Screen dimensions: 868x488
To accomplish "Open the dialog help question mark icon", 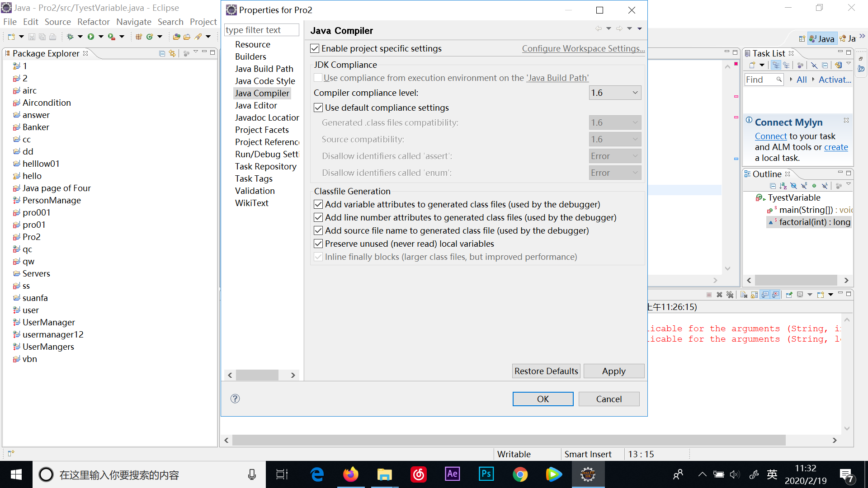I will pyautogui.click(x=235, y=399).
